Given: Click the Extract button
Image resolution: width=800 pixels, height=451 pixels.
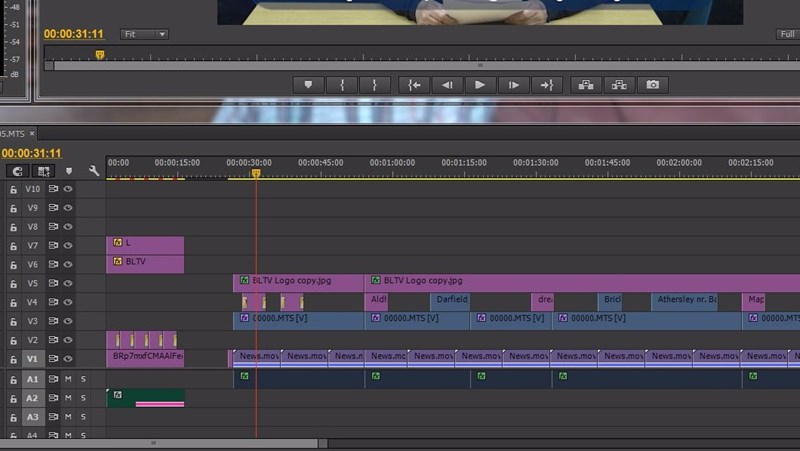Looking at the screenshot, I should [619, 85].
